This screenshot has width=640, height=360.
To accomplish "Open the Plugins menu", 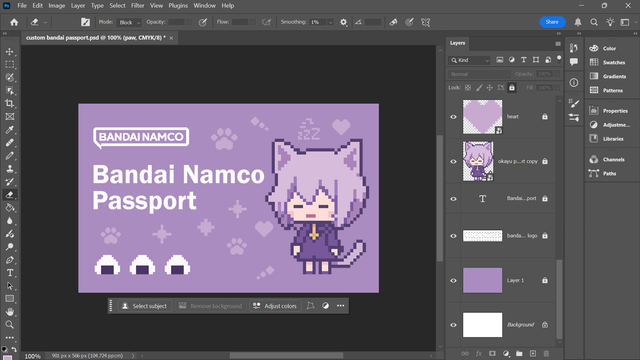I will pyautogui.click(x=178, y=6).
